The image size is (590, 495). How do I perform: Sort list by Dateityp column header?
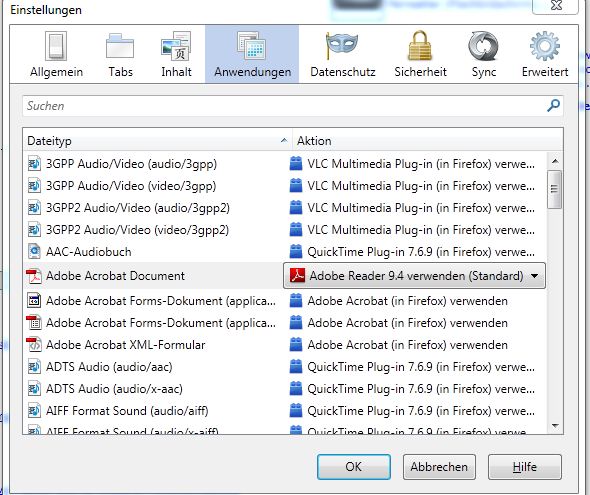(x=157, y=141)
